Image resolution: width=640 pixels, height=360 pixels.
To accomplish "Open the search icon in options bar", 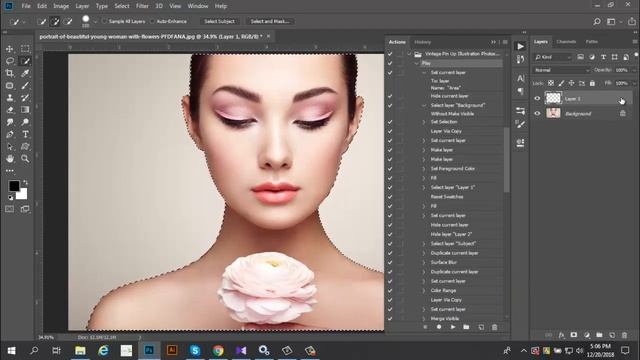I will click(597, 22).
